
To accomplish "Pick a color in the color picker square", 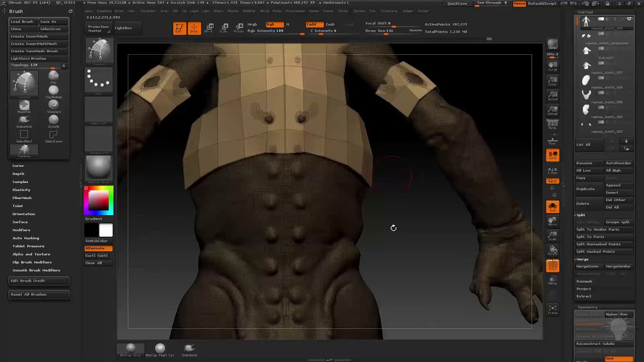I will [x=99, y=200].
